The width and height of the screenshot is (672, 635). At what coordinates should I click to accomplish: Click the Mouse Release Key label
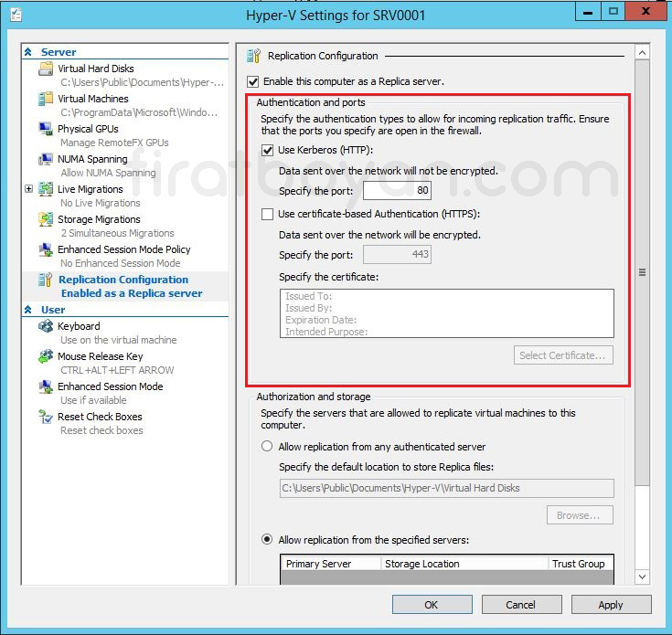point(101,356)
